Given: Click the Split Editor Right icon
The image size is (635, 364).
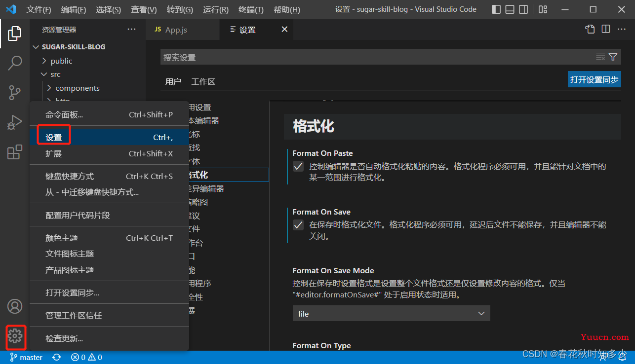Looking at the screenshot, I should click(x=606, y=30).
